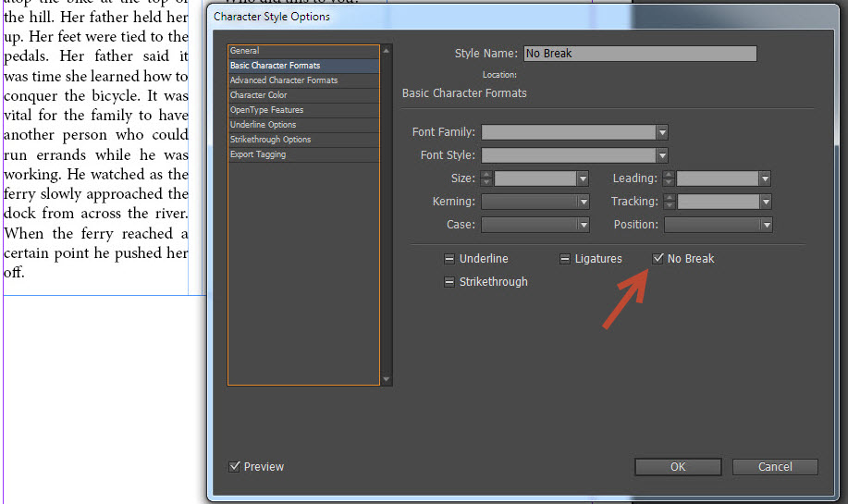Open OpenType Features category
Screen dimensions: 848x504
click(x=303, y=110)
